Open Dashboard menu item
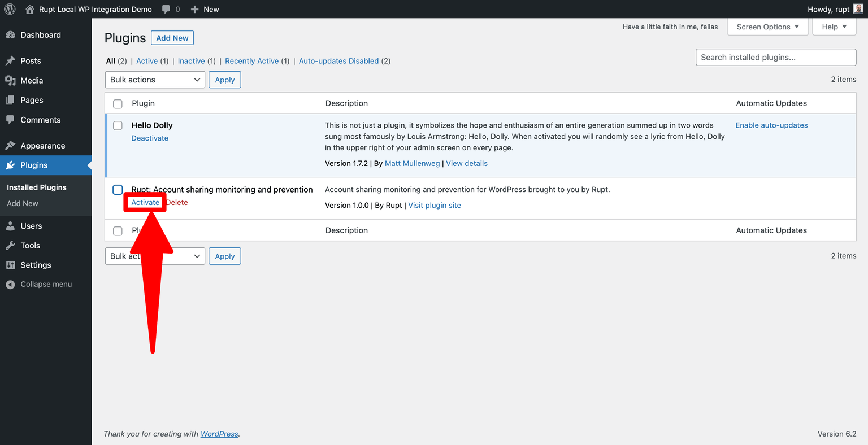The image size is (868, 445). point(46,35)
